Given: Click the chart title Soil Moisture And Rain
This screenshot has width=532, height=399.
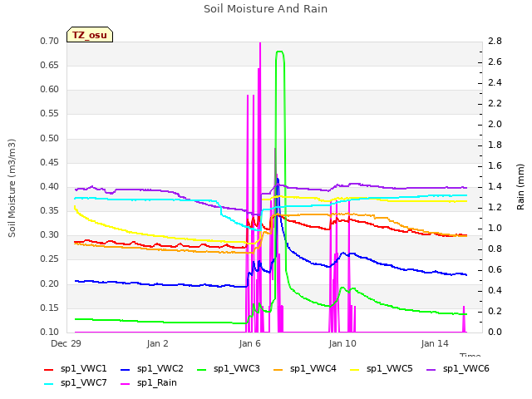Looking at the screenshot, I should (265, 9).
